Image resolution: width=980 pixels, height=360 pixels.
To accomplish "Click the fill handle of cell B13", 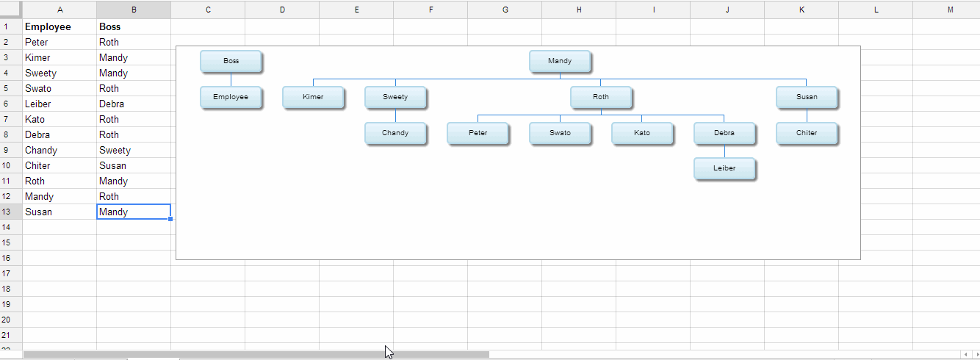I will pos(170,219).
